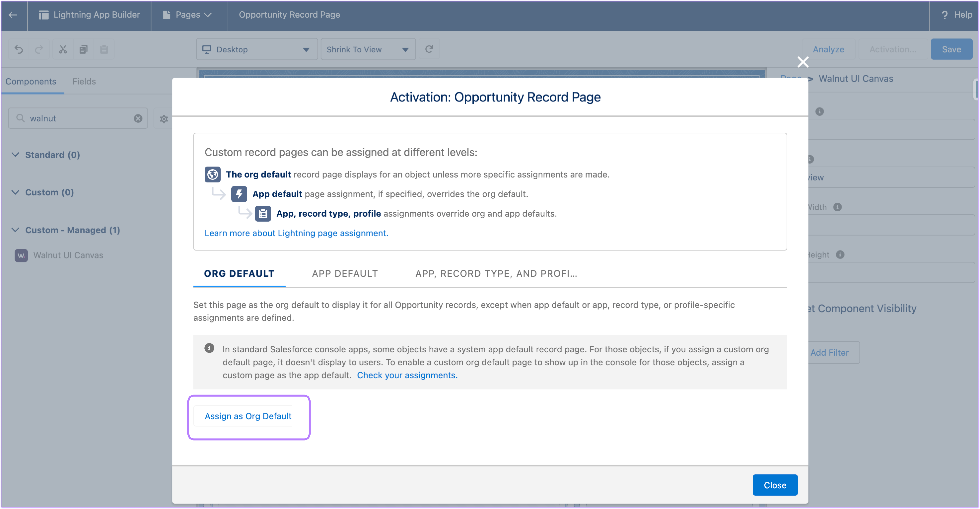
Task: Select the ORG DEFAULT tab
Action: (x=239, y=274)
